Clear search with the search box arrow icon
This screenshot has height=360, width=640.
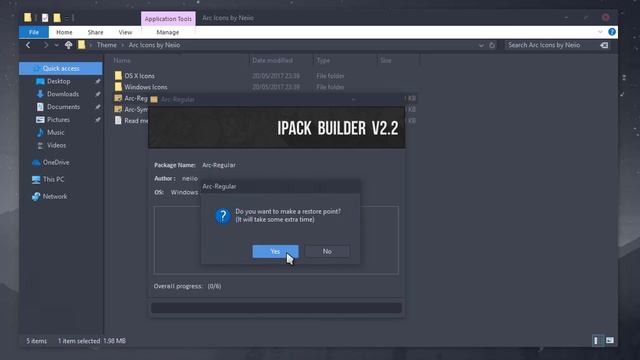click(604, 45)
